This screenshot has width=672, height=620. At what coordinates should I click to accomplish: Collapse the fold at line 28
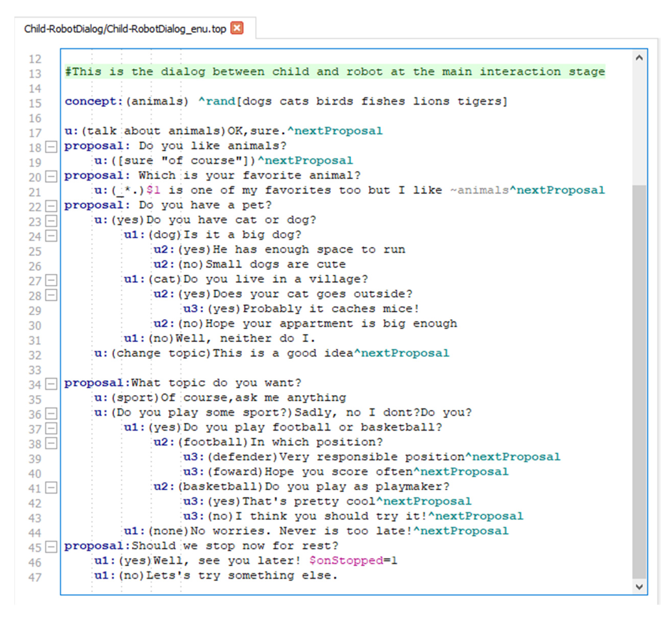(51, 294)
